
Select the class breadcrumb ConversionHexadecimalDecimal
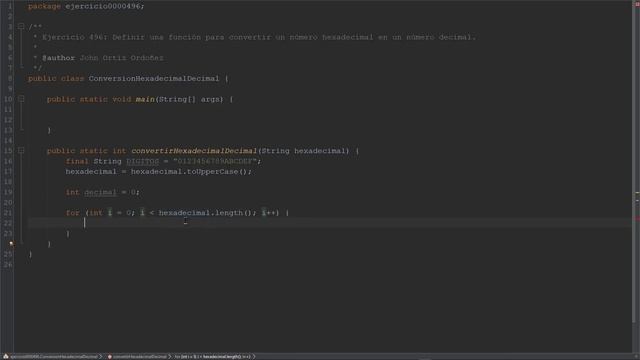click(54, 356)
